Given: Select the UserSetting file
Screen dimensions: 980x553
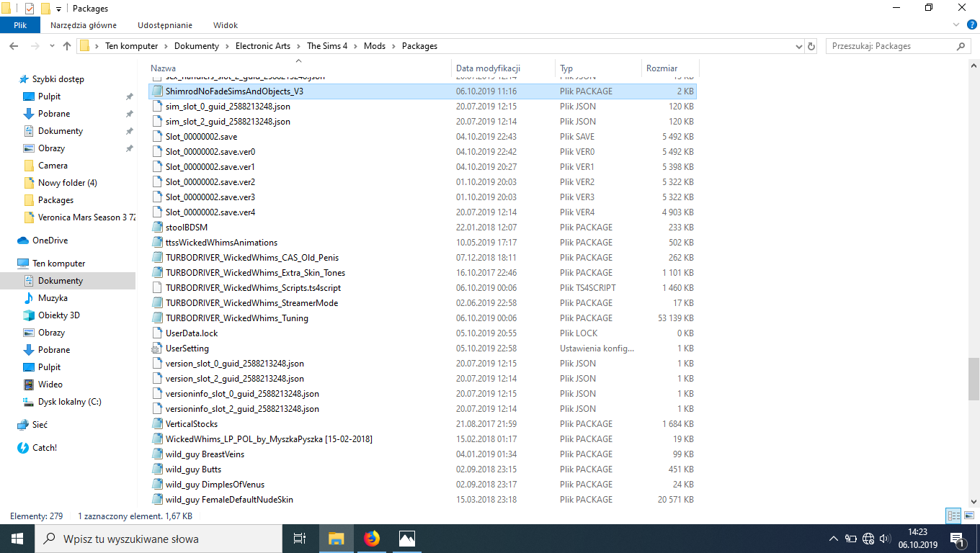Looking at the screenshot, I should (422, 349).
